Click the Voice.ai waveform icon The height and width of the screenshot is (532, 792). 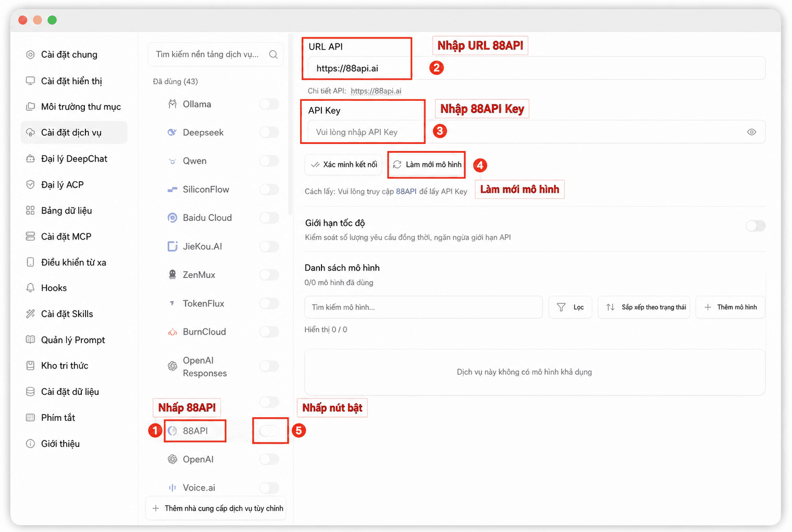172,487
